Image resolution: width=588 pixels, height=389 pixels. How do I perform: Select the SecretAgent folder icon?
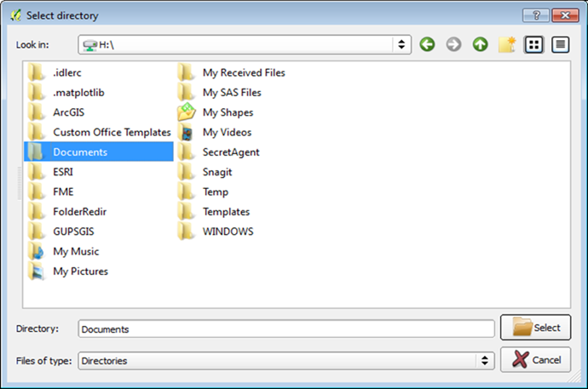click(x=187, y=152)
